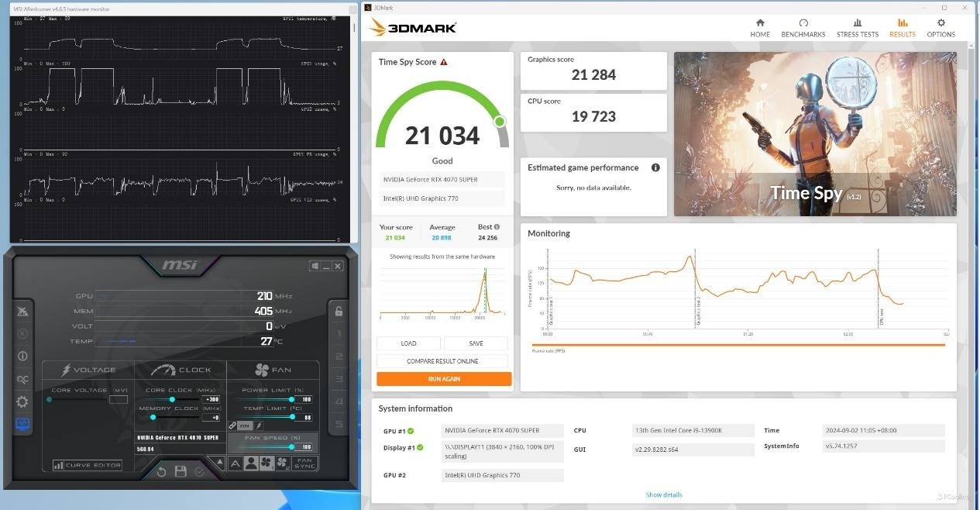Click the orange RUN AGAIN button
The width and height of the screenshot is (980, 510).
pyautogui.click(x=444, y=379)
